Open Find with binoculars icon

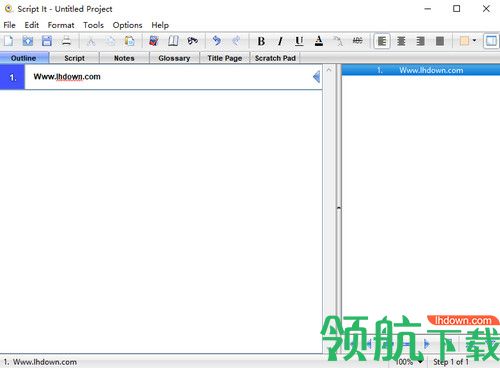click(192, 41)
